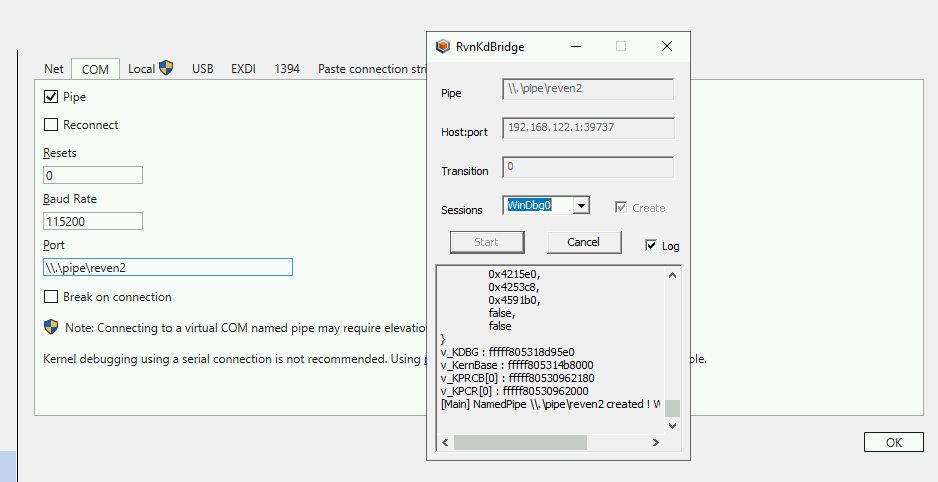
Task: Click the 0x4253c8 log entry
Action: click(514, 287)
